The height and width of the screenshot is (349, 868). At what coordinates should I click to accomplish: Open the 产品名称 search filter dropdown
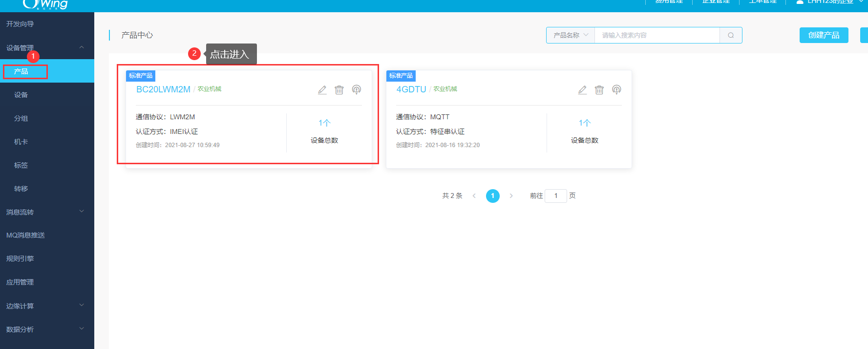[x=571, y=35]
